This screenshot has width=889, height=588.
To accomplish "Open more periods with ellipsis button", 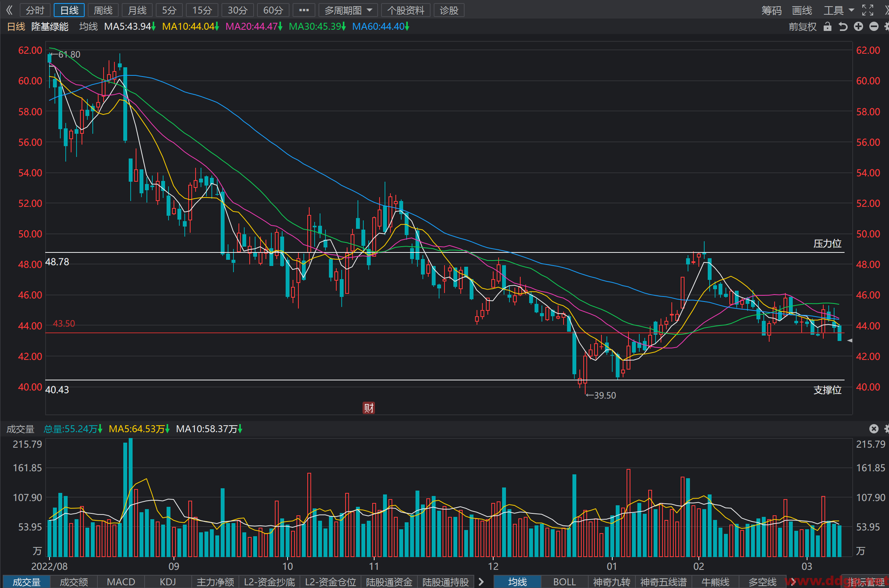I will pyautogui.click(x=304, y=10).
